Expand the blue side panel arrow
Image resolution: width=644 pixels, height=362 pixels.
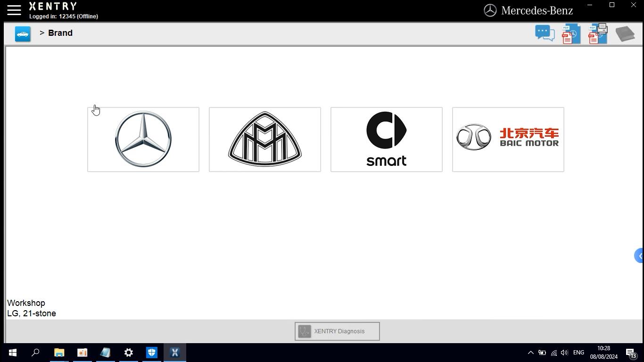639,256
